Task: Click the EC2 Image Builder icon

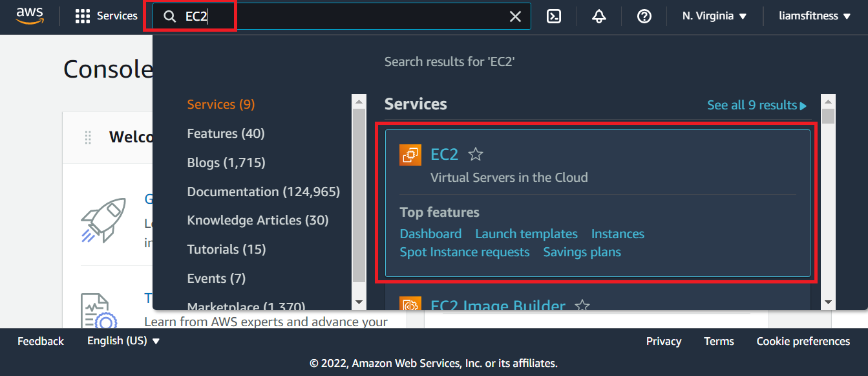Action: coord(410,304)
